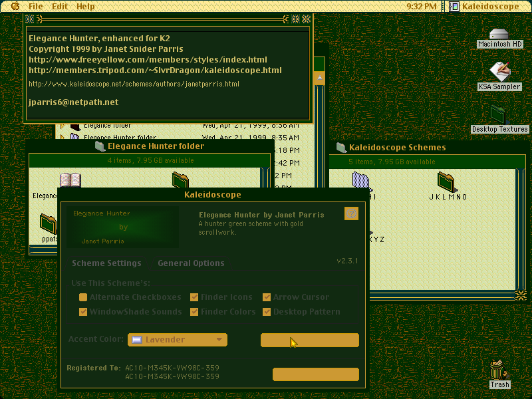Screen dimensions: 532x399
Task: Select the green folder icon in Elegance Hunter folder window
Action: click(x=180, y=180)
